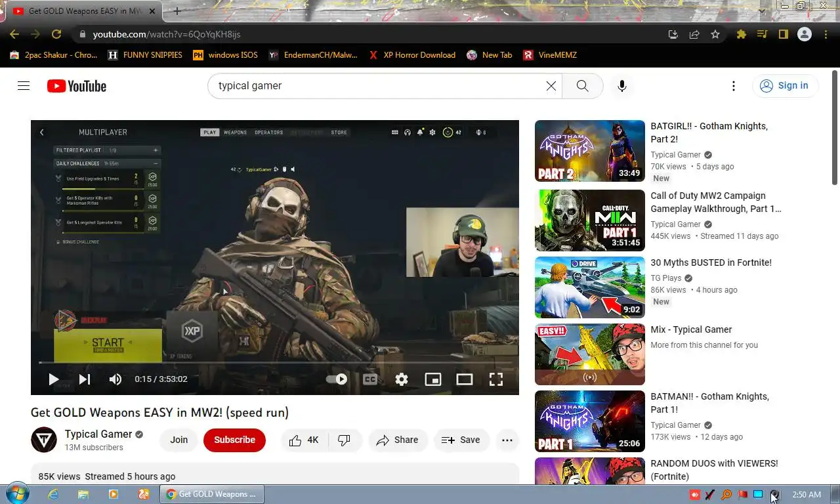Image resolution: width=840 pixels, height=504 pixels.
Task: Open windows ISOS bookmark
Action: point(225,55)
